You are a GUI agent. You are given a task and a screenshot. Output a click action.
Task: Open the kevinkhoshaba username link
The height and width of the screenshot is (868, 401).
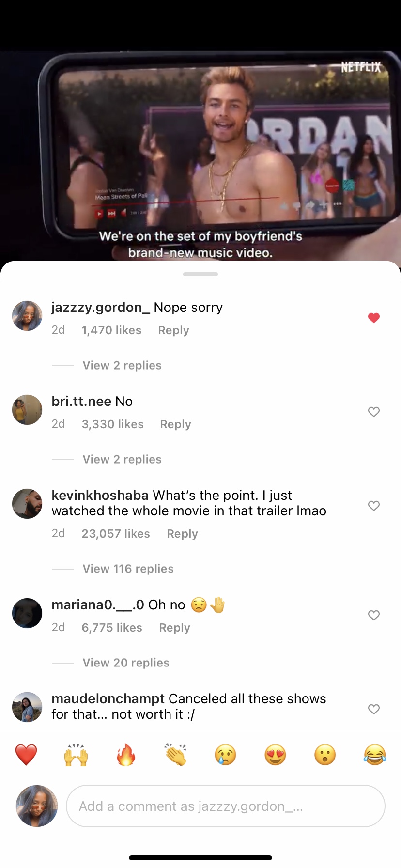[x=100, y=495]
